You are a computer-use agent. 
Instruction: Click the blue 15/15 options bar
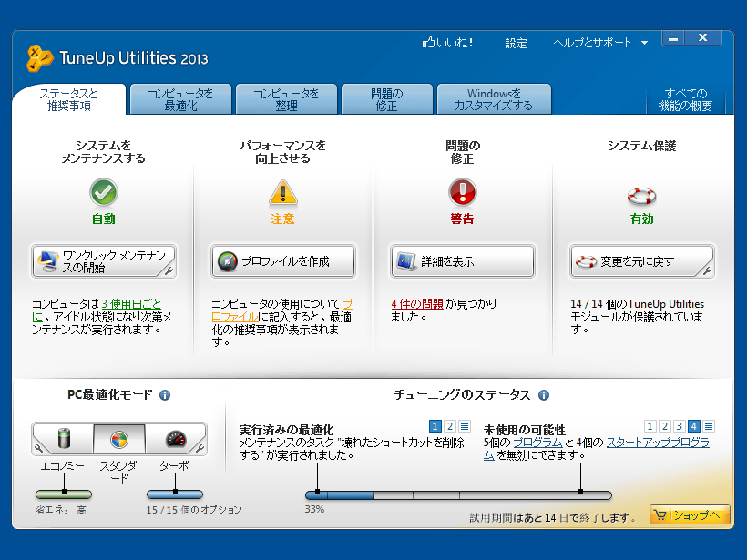pos(175,494)
